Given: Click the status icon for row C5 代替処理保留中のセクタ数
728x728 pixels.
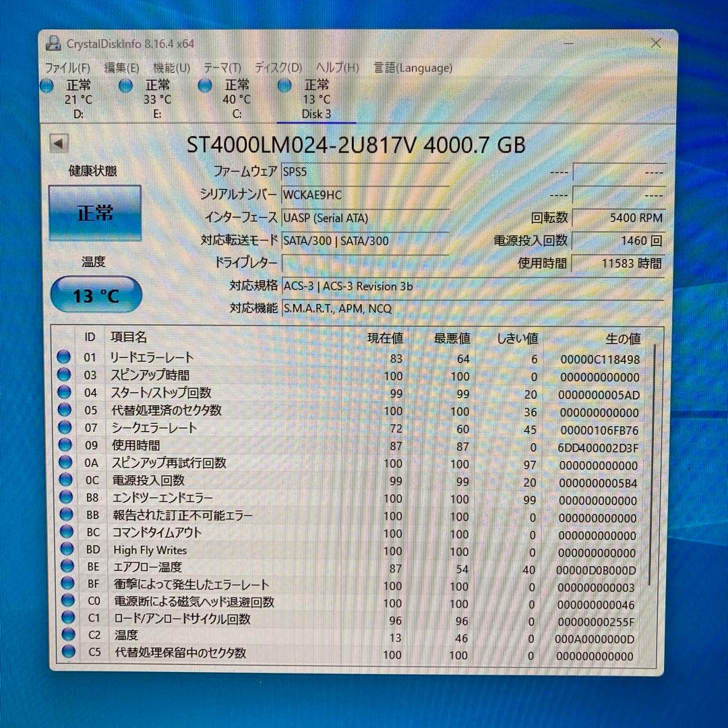Looking at the screenshot, I should 69,651.
